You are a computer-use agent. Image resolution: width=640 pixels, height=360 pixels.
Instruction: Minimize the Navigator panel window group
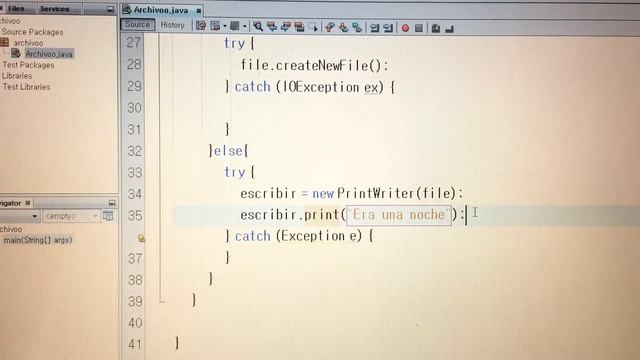pyautogui.click(x=112, y=203)
